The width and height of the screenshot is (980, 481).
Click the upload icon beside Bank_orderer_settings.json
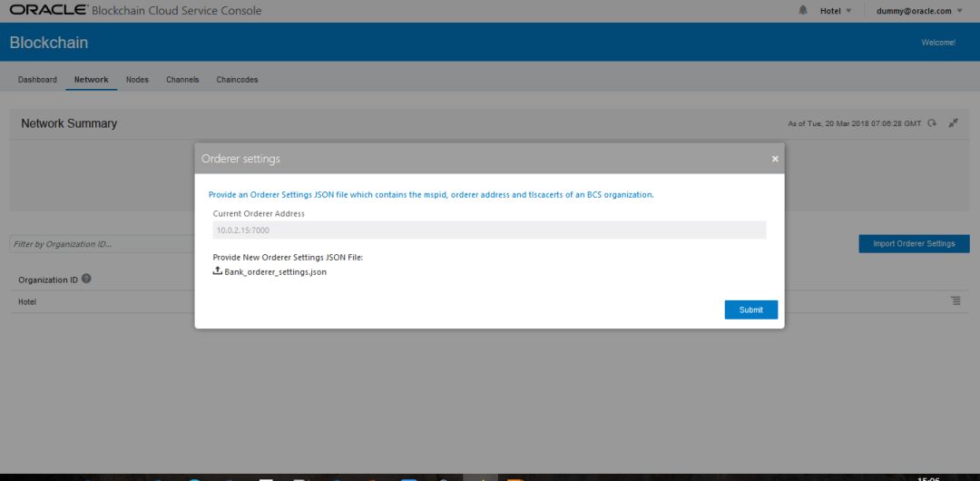point(218,270)
